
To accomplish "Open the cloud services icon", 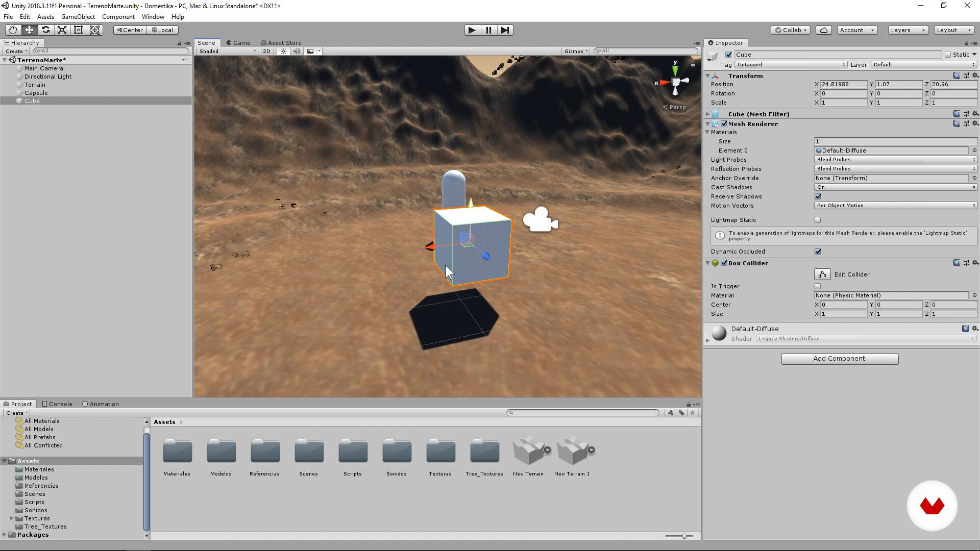I will click(x=824, y=30).
